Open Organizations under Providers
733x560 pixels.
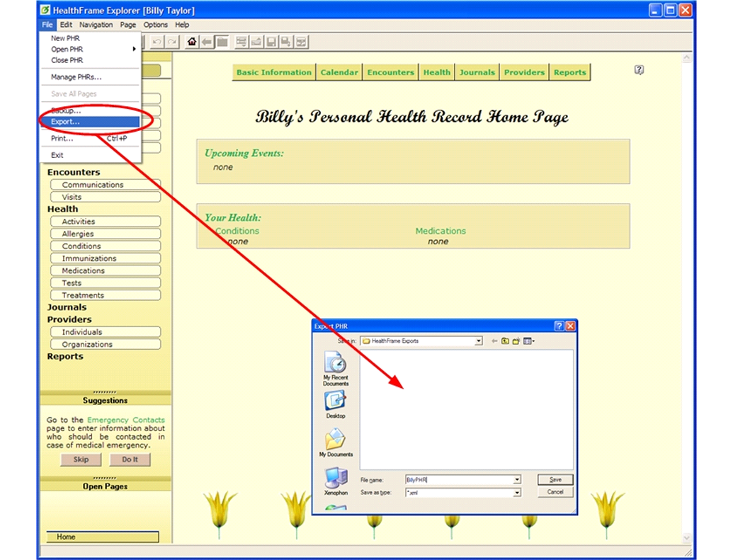pyautogui.click(x=106, y=345)
